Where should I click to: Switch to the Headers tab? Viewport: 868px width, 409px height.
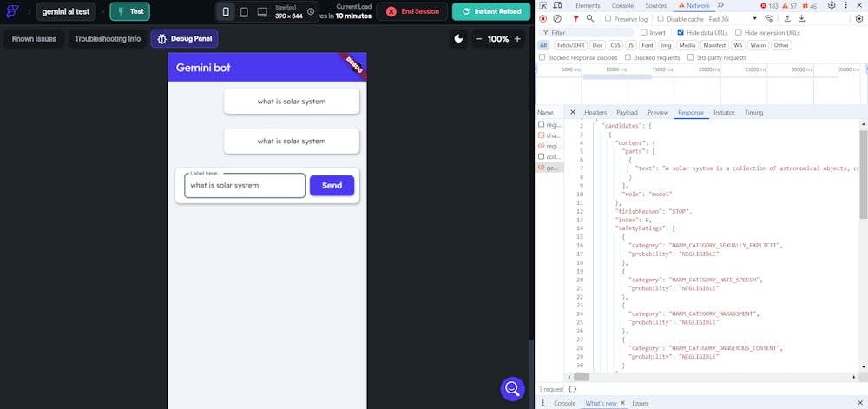coord(595,112)
